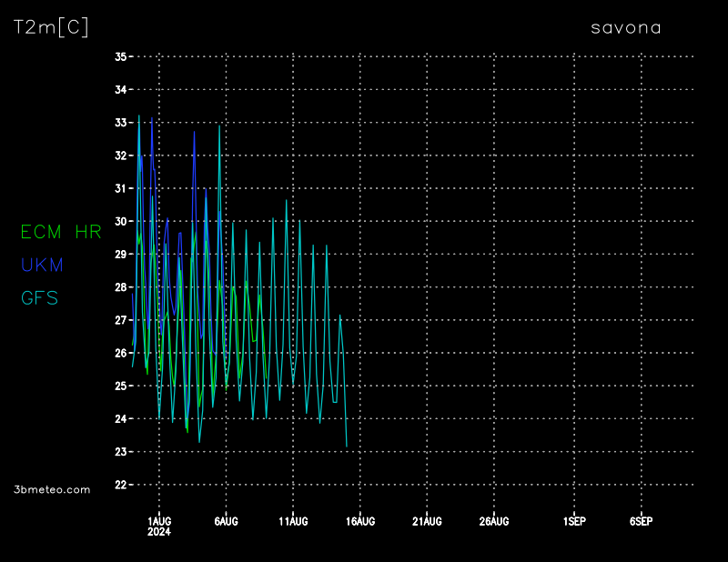Select the 6SEP date marker

click(641, 521)
